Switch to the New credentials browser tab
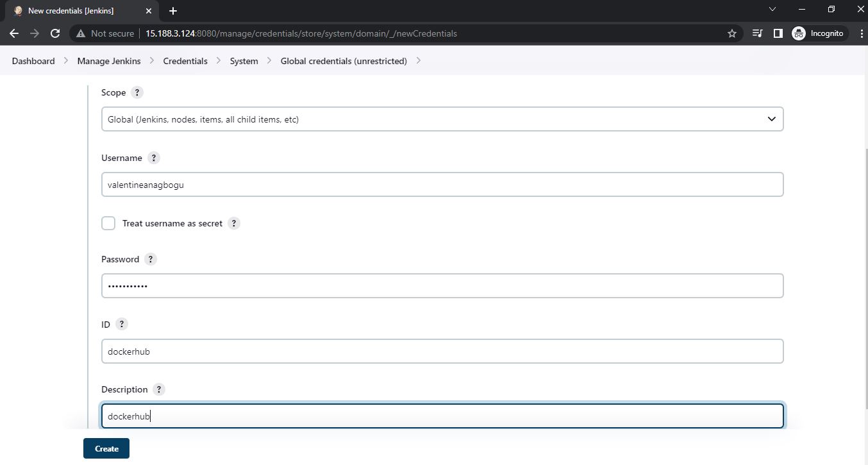This screenshot has height=465, width=868. tap(77, 11)
